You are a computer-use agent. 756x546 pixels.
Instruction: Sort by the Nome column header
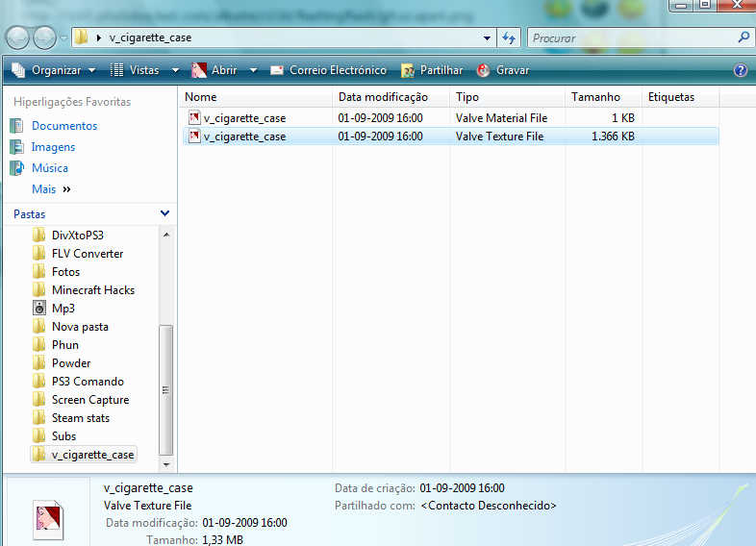256,97
